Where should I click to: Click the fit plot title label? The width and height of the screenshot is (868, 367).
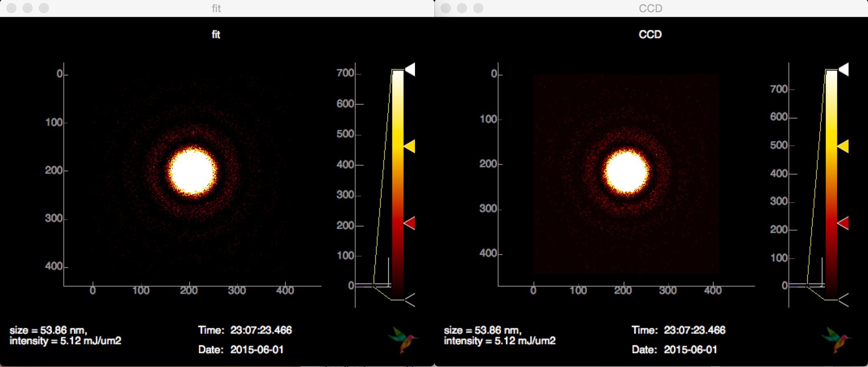tap(216, 35)
